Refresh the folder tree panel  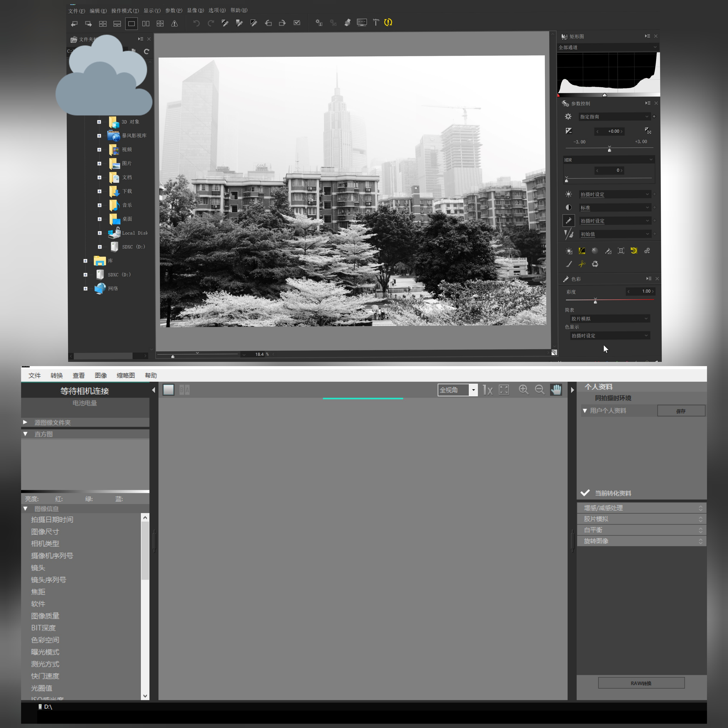(147, 52)
